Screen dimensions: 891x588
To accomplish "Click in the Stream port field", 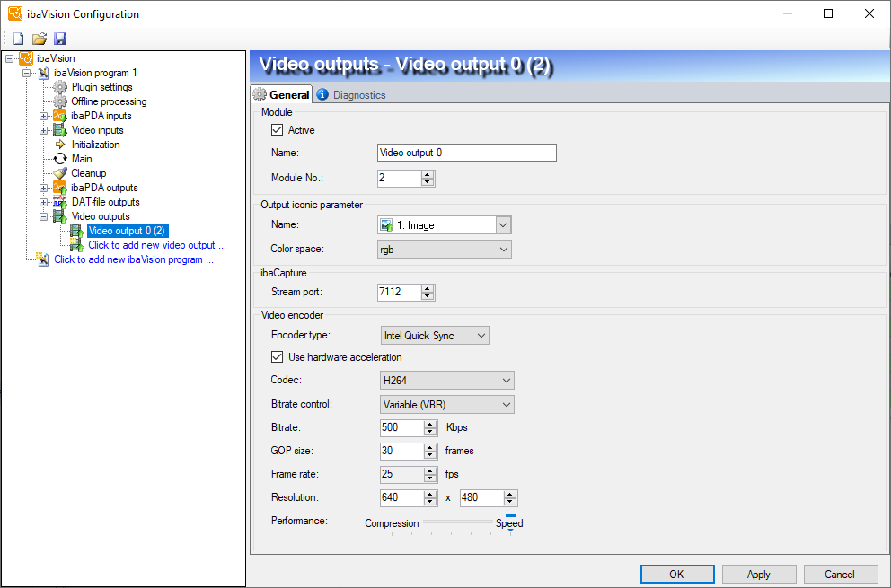I will [400, 292].
